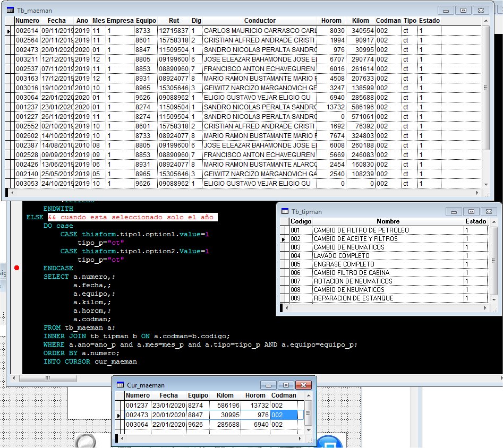The height and width of the screenshot is (448, 503).
Task: Select Fecha 20/01/2020 in Cur_maeman
Action: [169, 415]
